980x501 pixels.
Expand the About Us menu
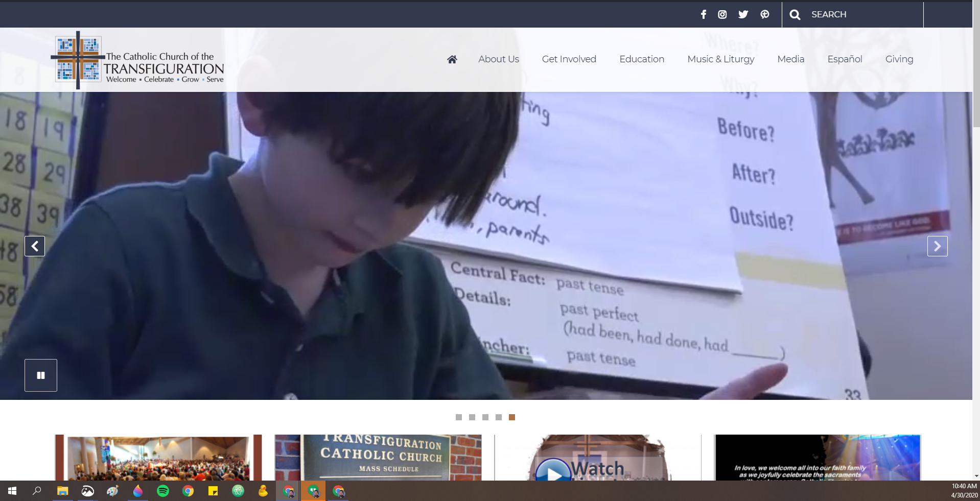(498, 59)
